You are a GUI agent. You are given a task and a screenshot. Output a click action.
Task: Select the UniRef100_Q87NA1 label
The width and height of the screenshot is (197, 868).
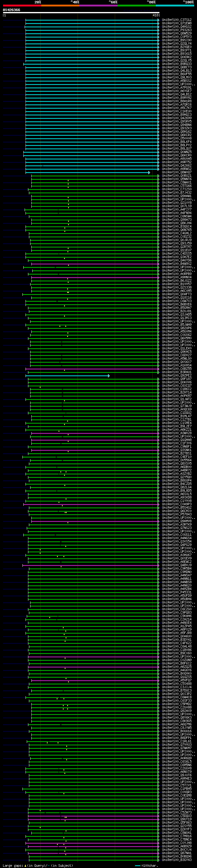pos(176,853)
